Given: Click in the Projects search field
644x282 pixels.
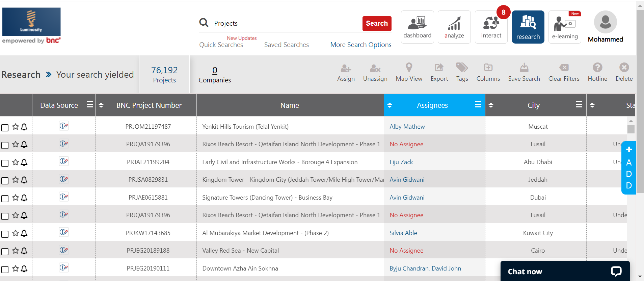Looking at the screenshot, I should point(286,23).
